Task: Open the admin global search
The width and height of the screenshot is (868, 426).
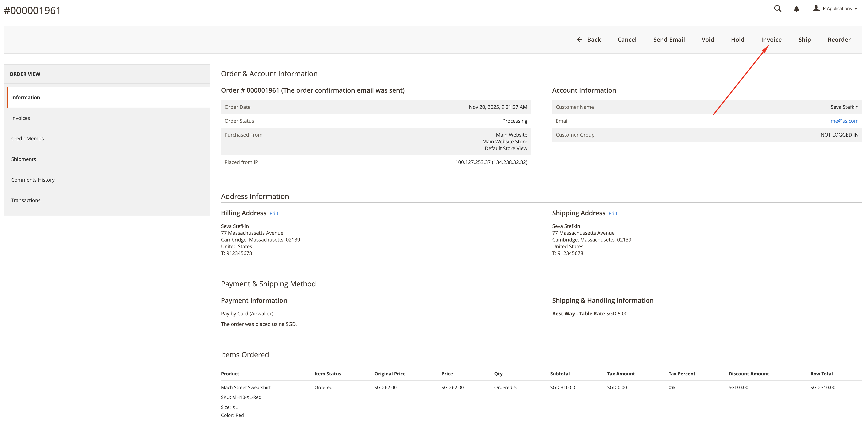Action: (778, 8)
